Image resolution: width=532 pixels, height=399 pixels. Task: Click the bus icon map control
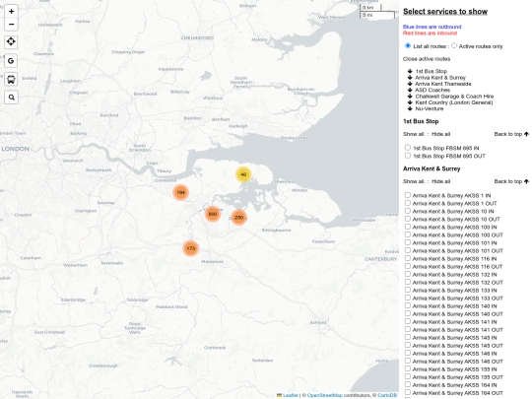(x=11, y=80)
